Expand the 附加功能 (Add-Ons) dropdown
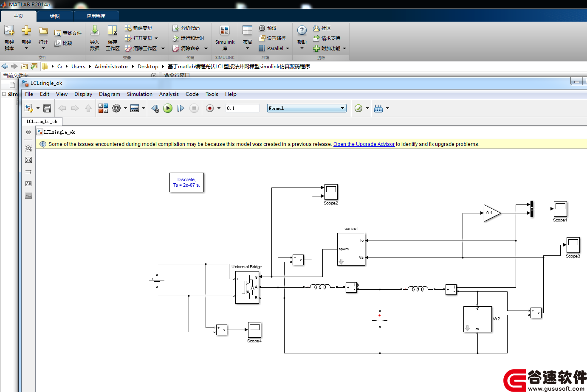587x392 pixels. (x=344, y=48)
